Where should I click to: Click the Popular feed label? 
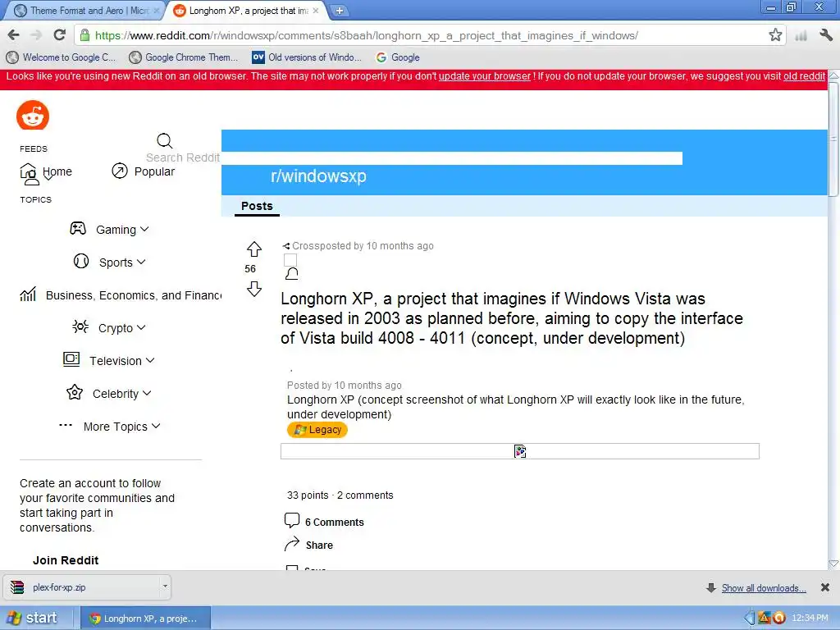tap(154, 171)
